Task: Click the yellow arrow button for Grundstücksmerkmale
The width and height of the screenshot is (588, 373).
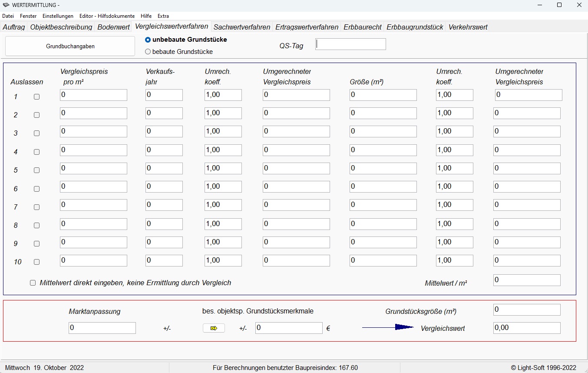Action: point(214,328)
